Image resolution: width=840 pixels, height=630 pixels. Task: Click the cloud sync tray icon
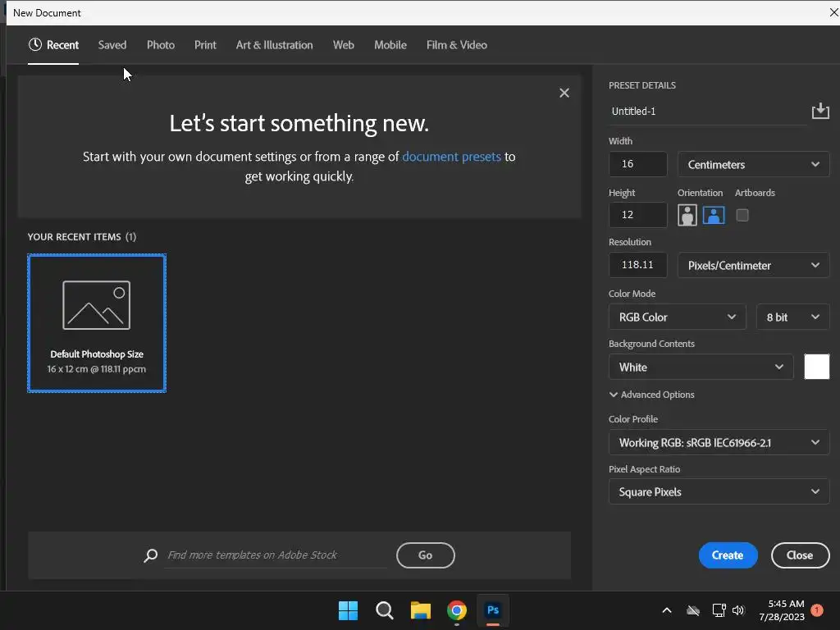tap(693, 610)
